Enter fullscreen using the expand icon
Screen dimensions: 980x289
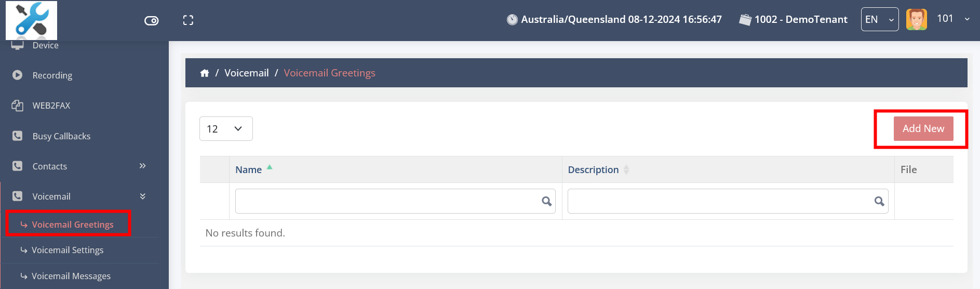coord(188,20)
